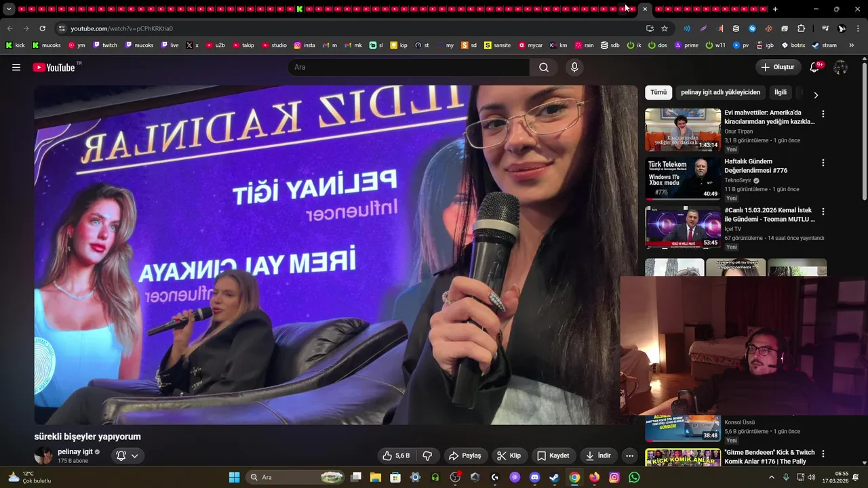Open the 'Gitme Bendeeen' Kick & Twitch video
The width and height of the screenshot is (868, 488).
770,457
